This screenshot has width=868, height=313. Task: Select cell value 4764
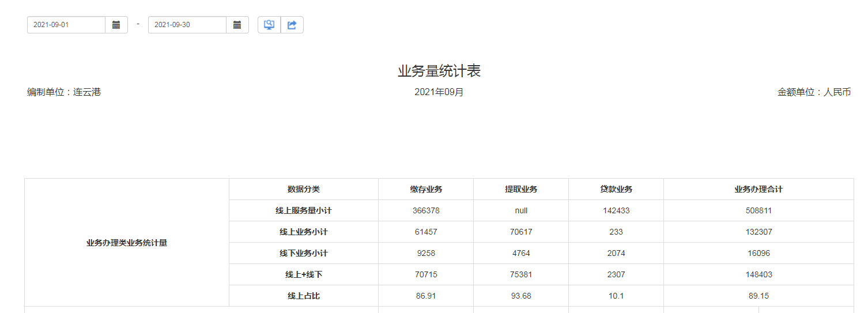pyautogui.click(x=521, y=253)
